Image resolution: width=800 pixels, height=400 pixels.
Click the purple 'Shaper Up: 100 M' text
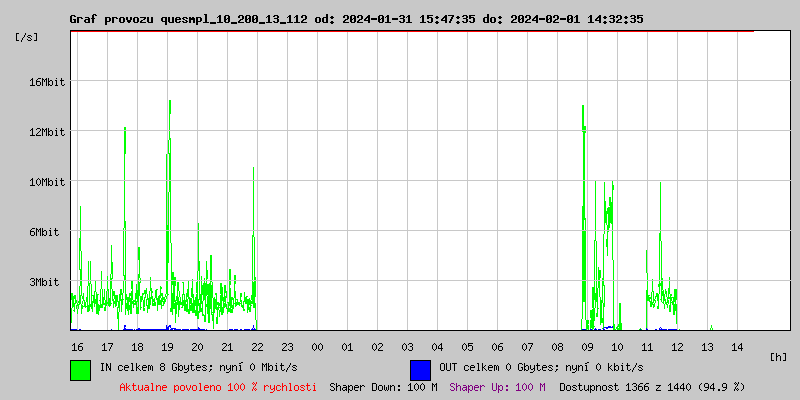[x=497, y=386]
